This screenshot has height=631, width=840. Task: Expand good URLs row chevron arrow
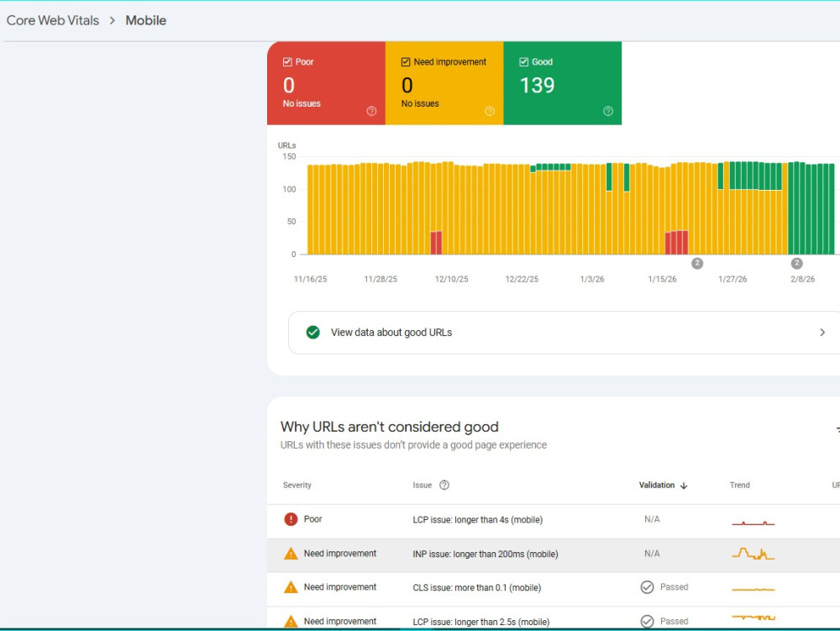[x=822, y=333]
